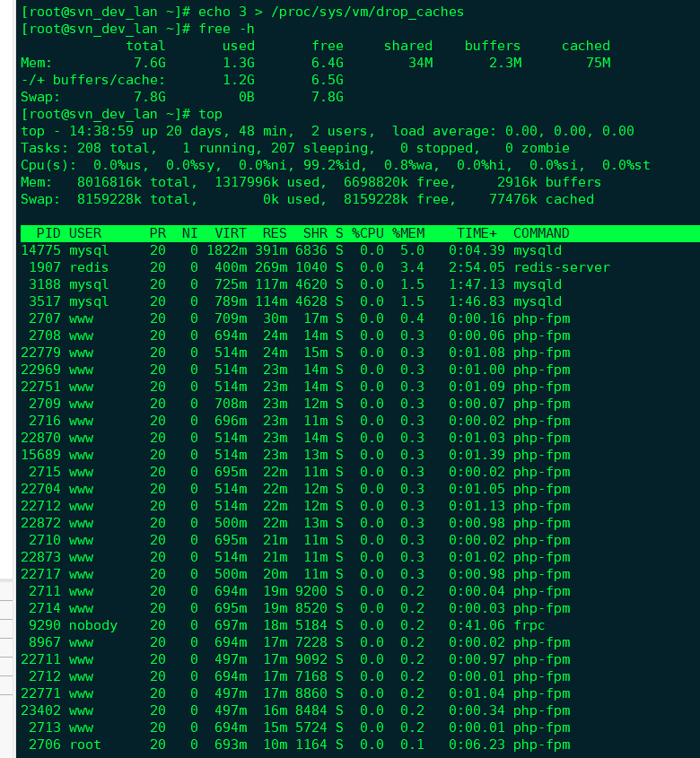Screen dimensions: 700x758
Task: Select the 'load average:' text
Action: coord(444,131)
